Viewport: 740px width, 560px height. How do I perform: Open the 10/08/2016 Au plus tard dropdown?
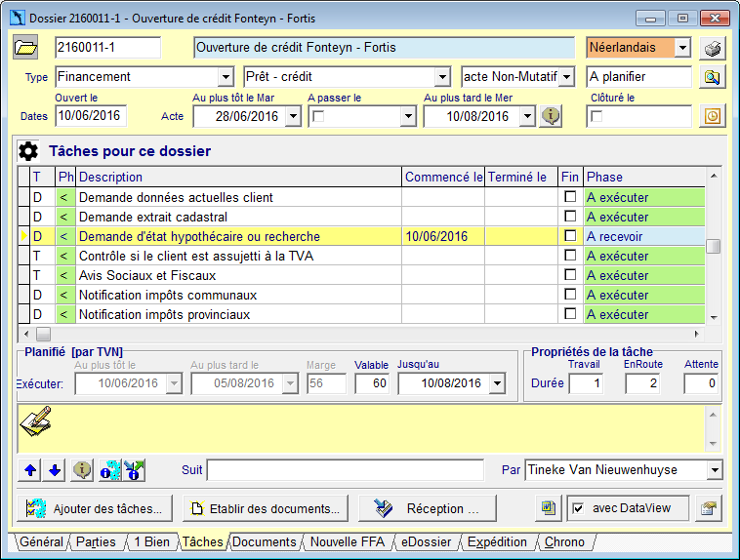pos(527,116)
